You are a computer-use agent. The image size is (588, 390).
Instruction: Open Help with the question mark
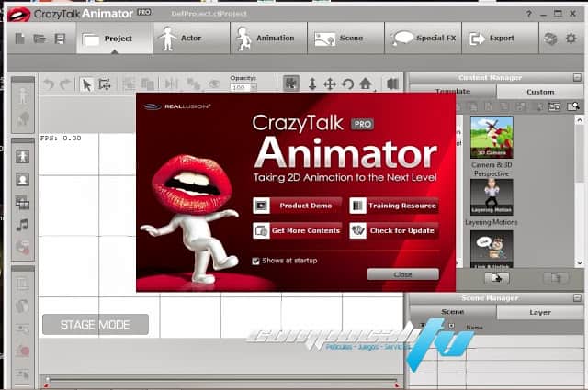pos(529,14)
